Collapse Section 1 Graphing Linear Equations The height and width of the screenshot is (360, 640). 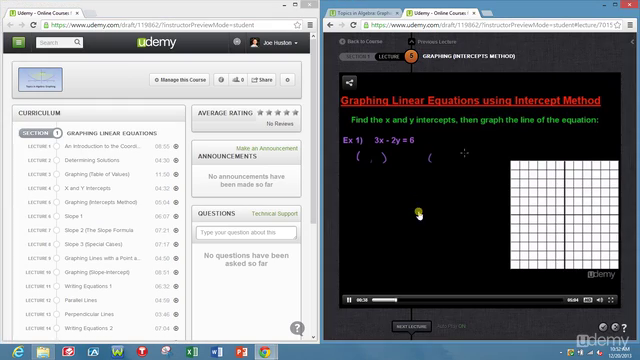[40, 133]
